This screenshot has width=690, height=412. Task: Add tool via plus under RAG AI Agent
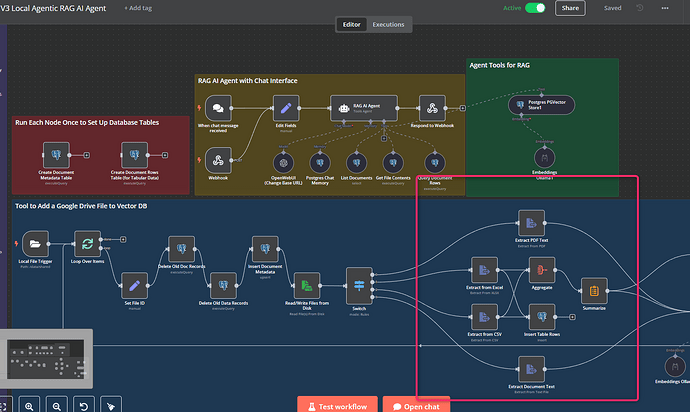pos(384,139)
